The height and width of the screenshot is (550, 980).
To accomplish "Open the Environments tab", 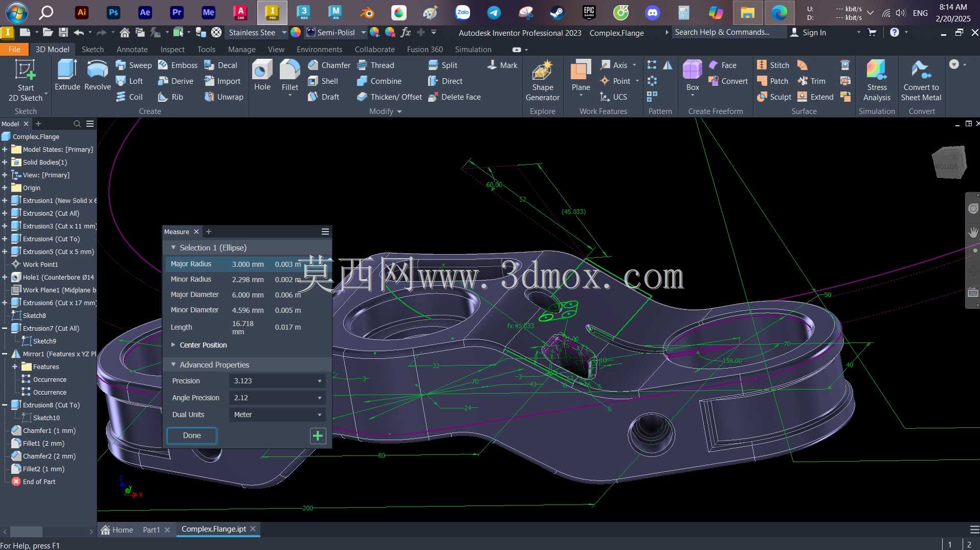I will click(319, 49).
